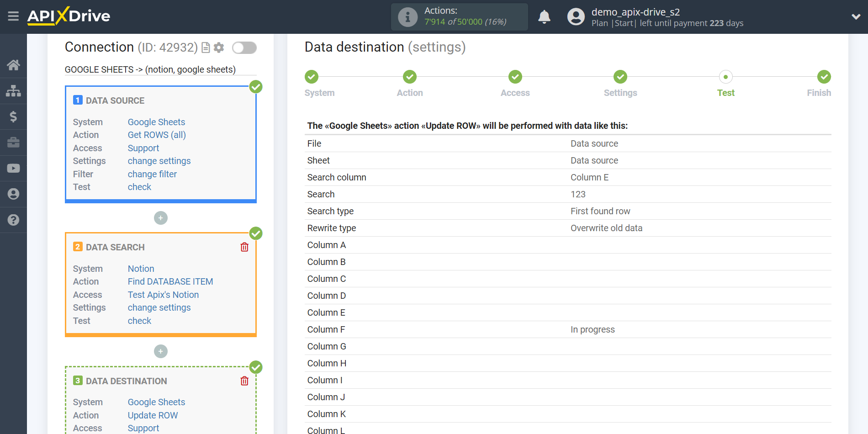
Task: Go to Settings step
Action: point(620,77)
